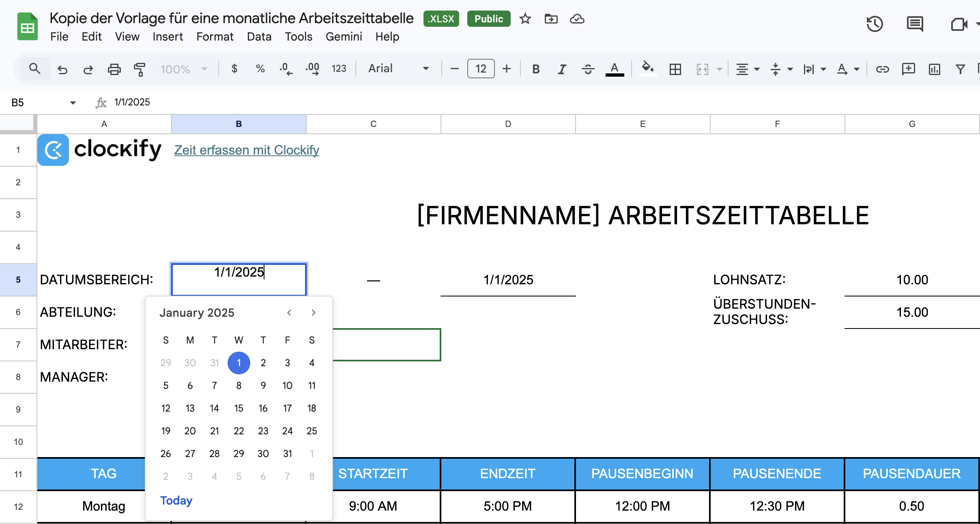Click the print icon
Image resolution: width=980 pixels, height=524 pixels.
pos(114,69)
